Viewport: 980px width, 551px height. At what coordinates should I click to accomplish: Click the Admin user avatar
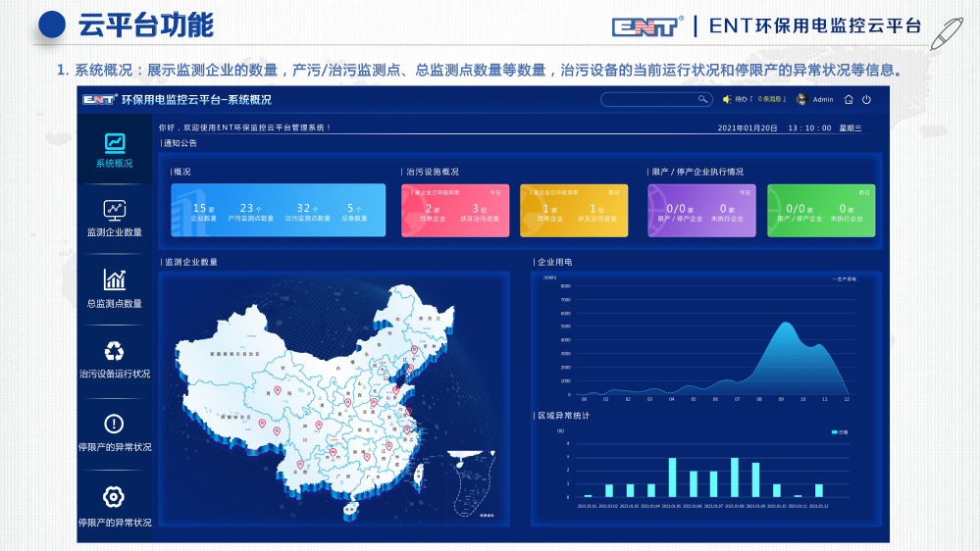(801, 99)
